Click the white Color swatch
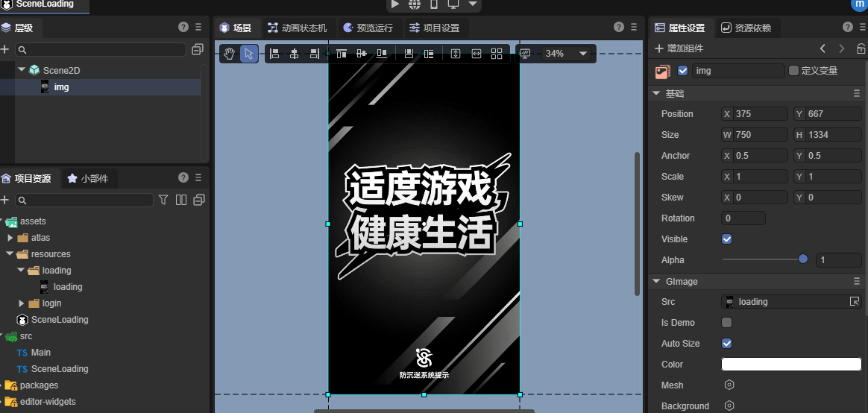 point(790,365)
